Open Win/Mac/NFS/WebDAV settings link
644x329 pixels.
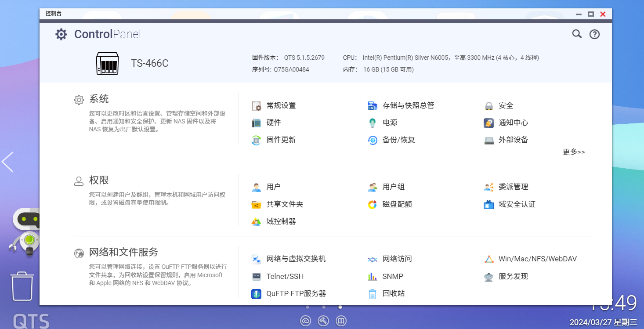pyautogui.click(x=537, y=259)
